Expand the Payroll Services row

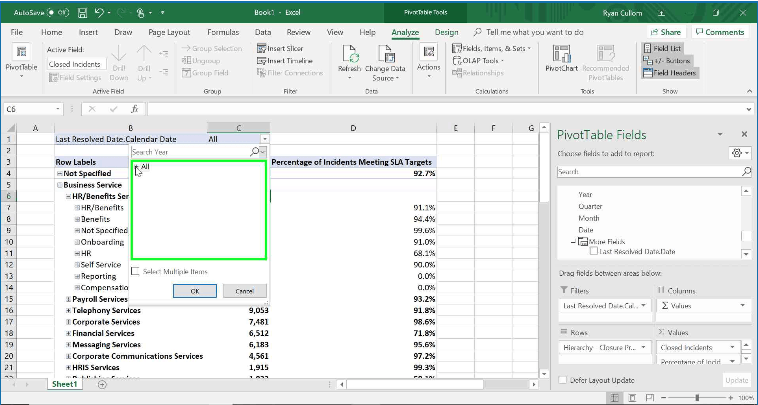[69, 298]
